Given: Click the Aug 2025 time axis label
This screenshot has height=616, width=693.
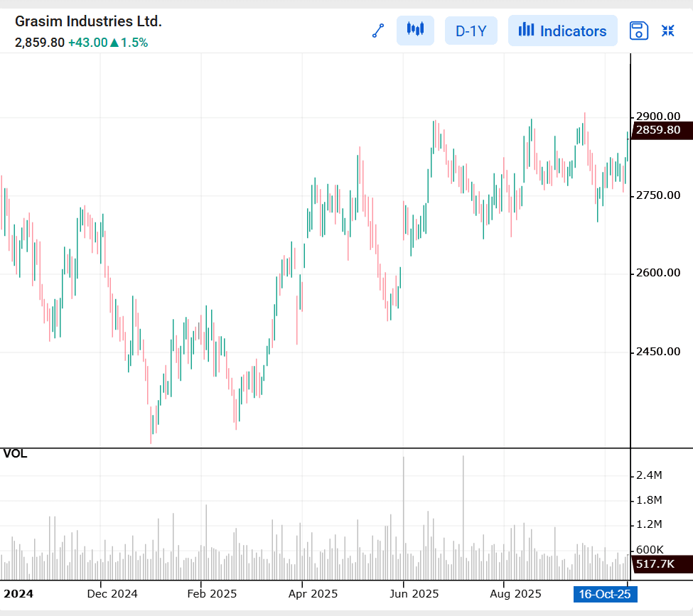Looking at the screenshot, I should point(515,594).
